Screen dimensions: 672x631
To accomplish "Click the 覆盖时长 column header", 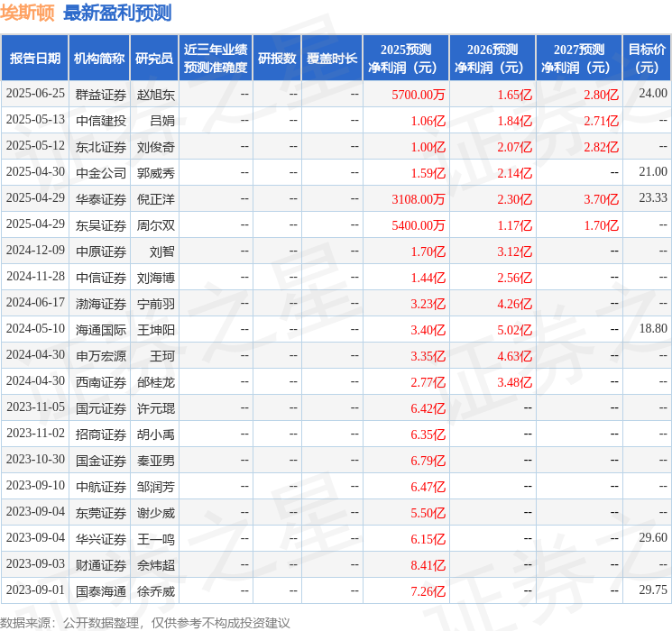I will tap(332, 59).
